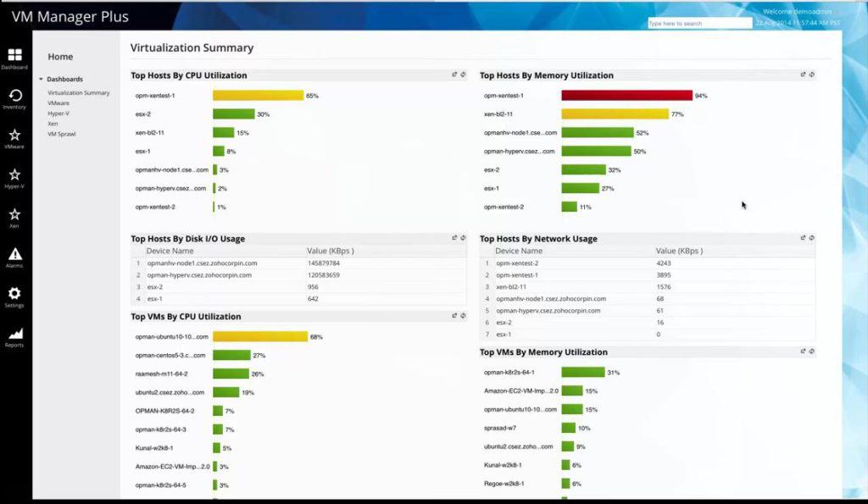Click the red 94% memory bar for opm-xentest-1
The width and height of the screenshot is (868, 504).
click(626, 96)
